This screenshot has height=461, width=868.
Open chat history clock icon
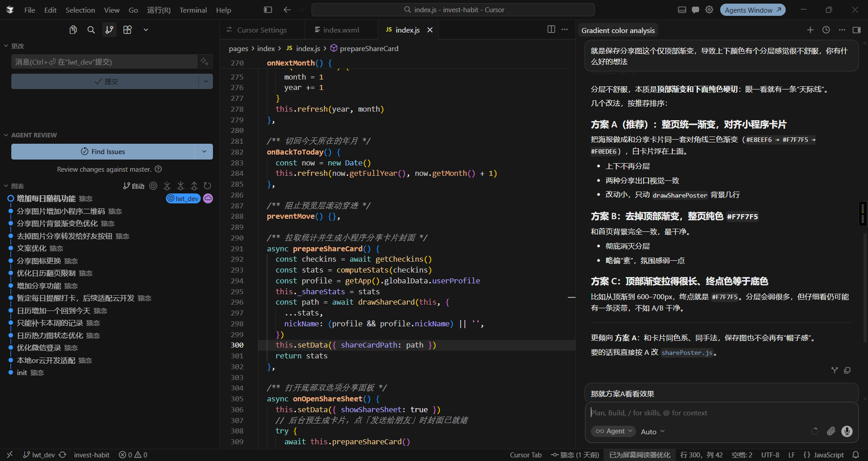coord(826,30)
